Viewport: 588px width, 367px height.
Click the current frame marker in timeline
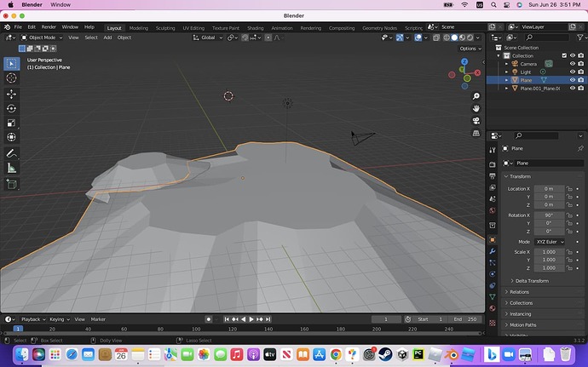coord(18,329)
